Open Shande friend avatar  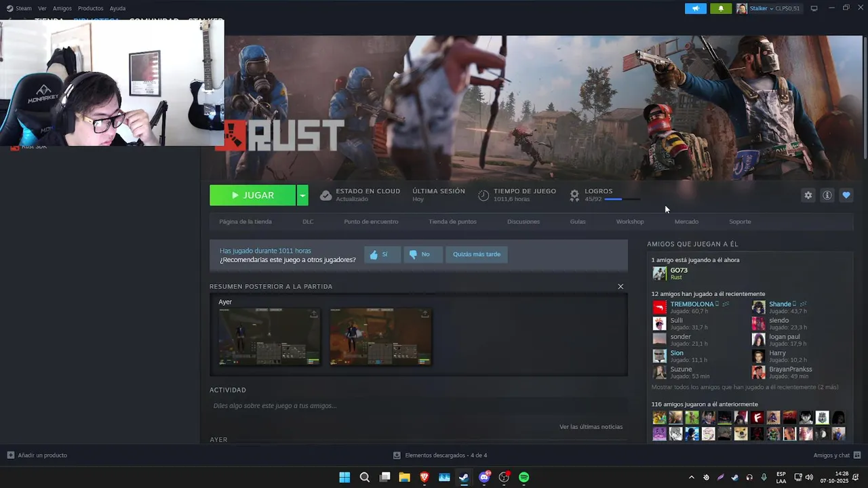(758, 307)
